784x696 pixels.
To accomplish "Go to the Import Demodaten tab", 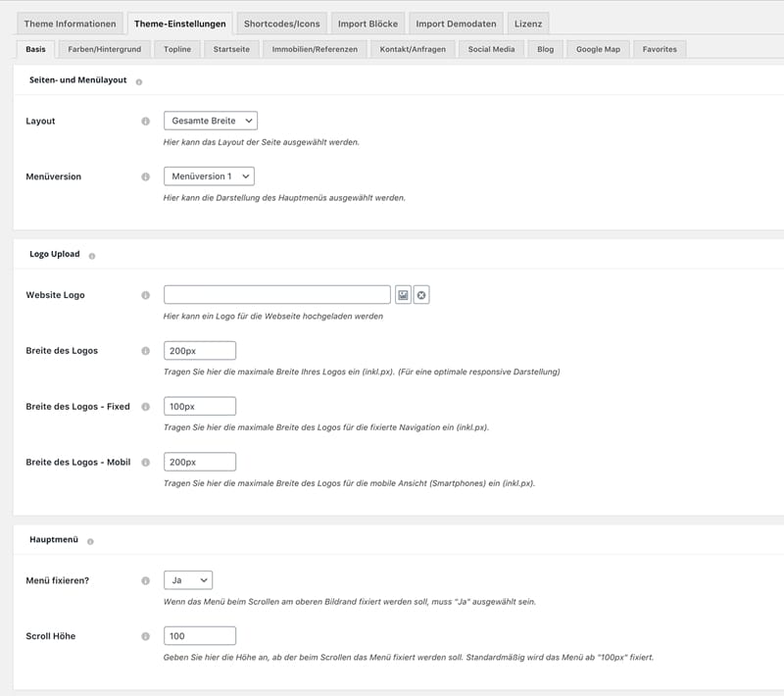I will coord(456,24).
